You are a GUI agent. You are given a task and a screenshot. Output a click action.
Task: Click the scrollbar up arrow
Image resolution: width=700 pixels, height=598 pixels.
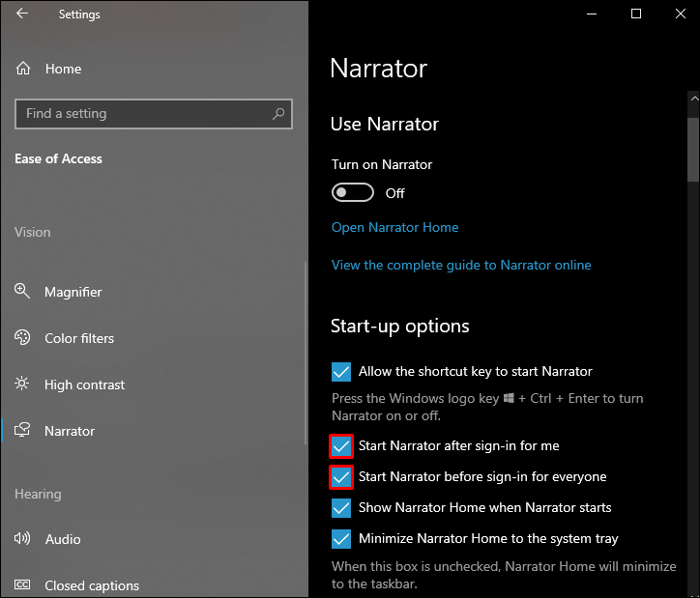click(694, 99)
